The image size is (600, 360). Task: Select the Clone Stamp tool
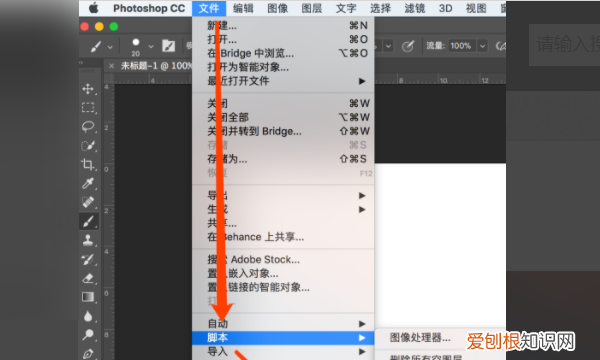[x=88, y=240]
